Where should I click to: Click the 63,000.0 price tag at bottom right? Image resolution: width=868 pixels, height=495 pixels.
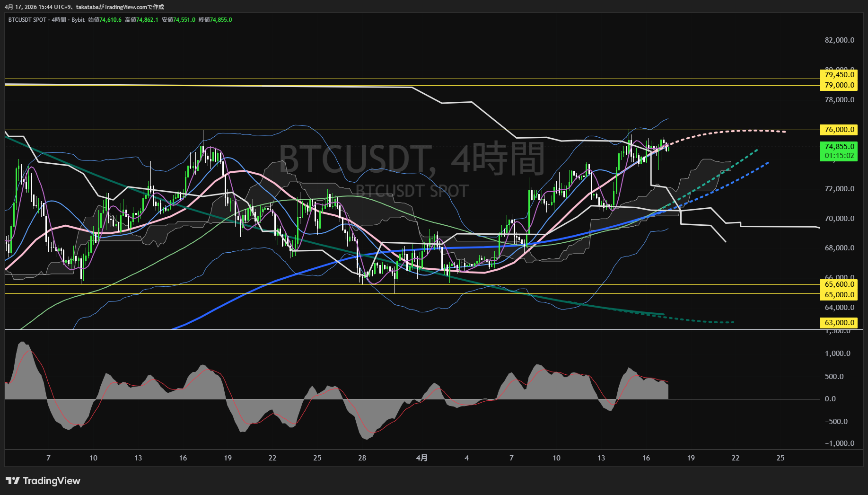click(x=838, y=322)
